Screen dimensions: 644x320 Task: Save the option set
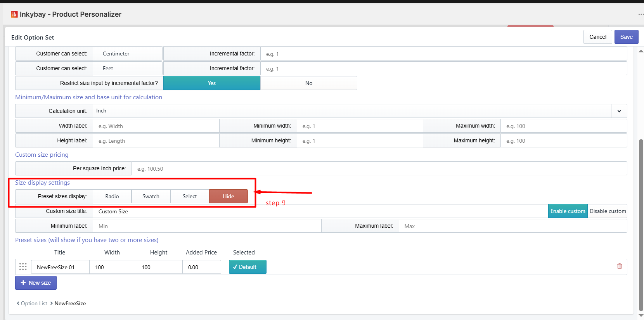pyautogui.click(x=627, y=37)
